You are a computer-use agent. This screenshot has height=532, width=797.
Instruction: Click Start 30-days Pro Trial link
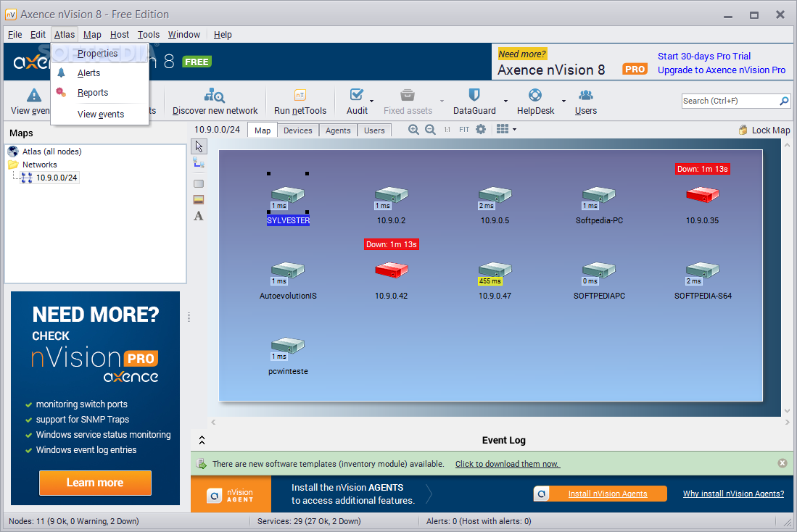pos(704,56)
